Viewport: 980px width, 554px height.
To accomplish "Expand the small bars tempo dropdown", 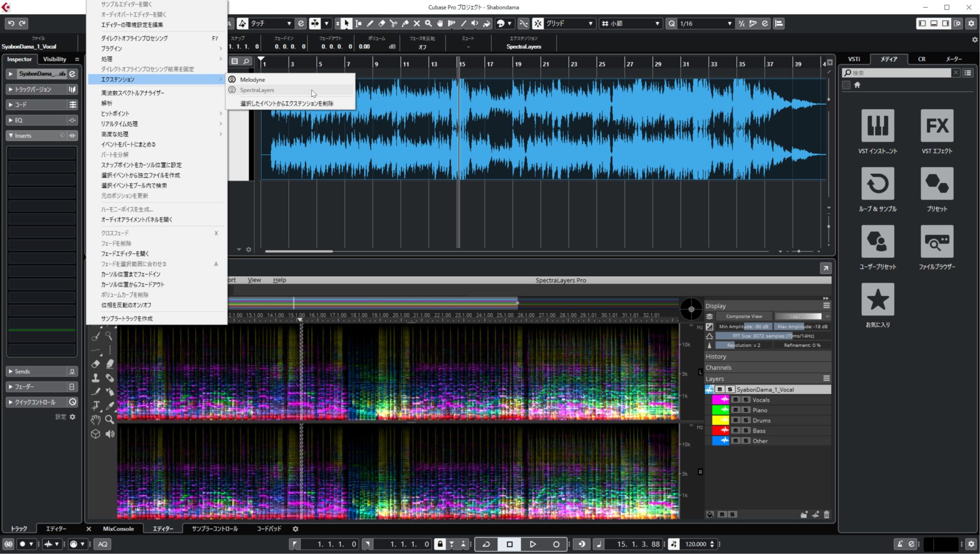I will pyautogui.click(x=658, y=23).
